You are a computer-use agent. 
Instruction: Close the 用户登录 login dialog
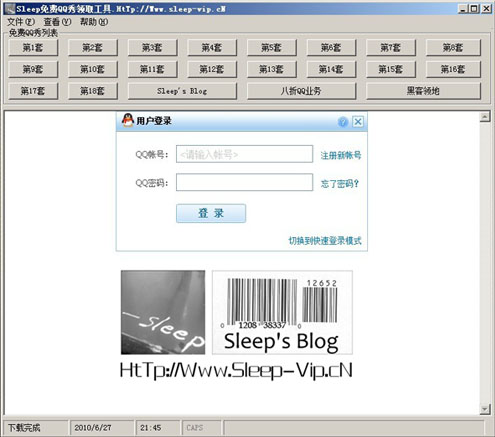(x=358, y=122)
